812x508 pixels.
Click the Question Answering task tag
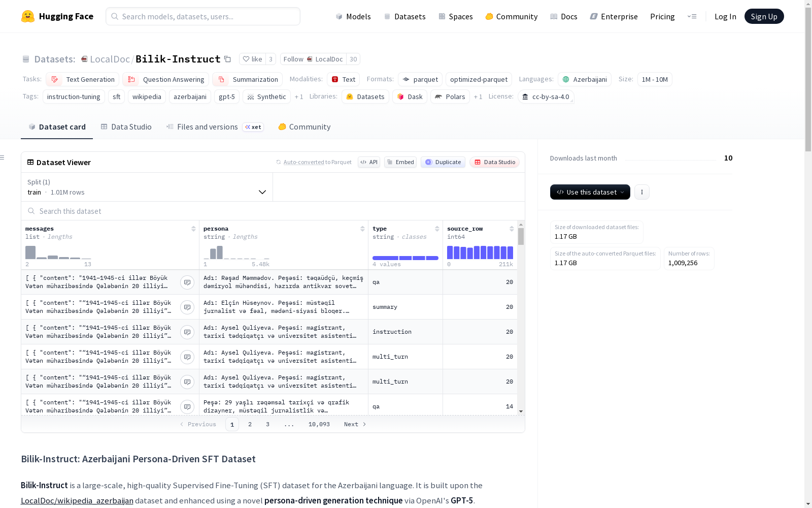click(166, 79)
